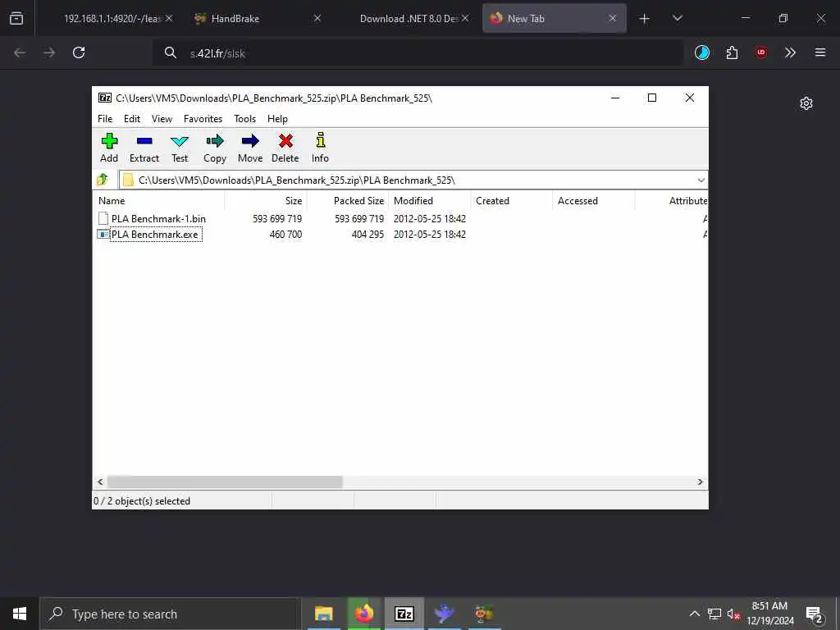Screen dimensions: 840x630
Task: Open notification center icon
Action: pyautogui.click(x=814, y=615)
